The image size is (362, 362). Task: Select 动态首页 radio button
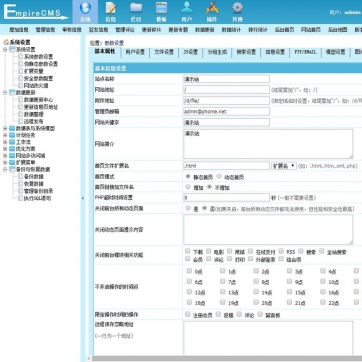coord(219,176)
